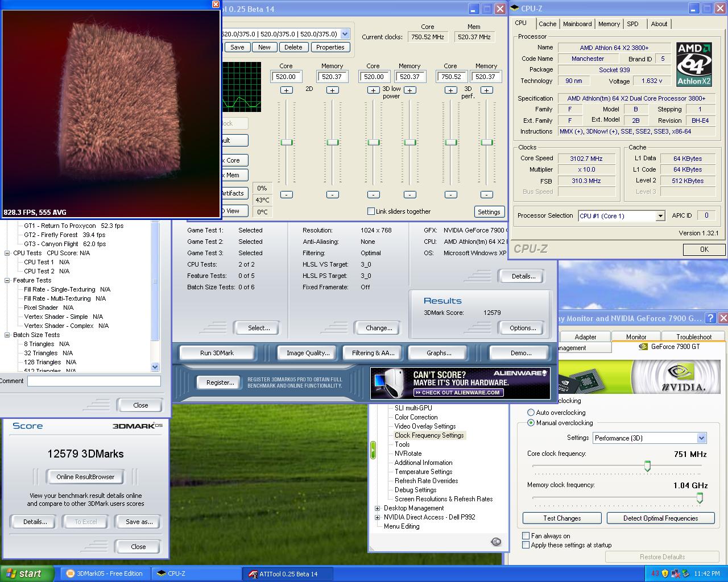Click Detect Optimal Frequencies button

point(660,518)
